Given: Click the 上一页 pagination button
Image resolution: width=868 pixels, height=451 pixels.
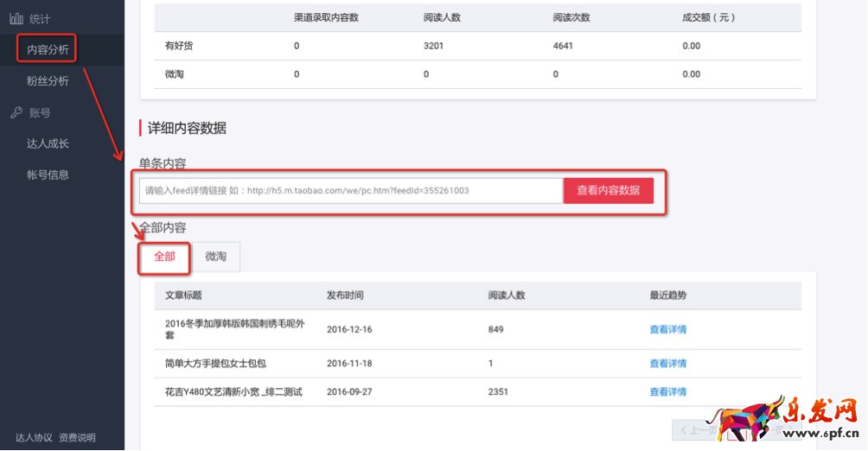Looking at the screenshot, I should pyautogui.click(x=694, y=429).
